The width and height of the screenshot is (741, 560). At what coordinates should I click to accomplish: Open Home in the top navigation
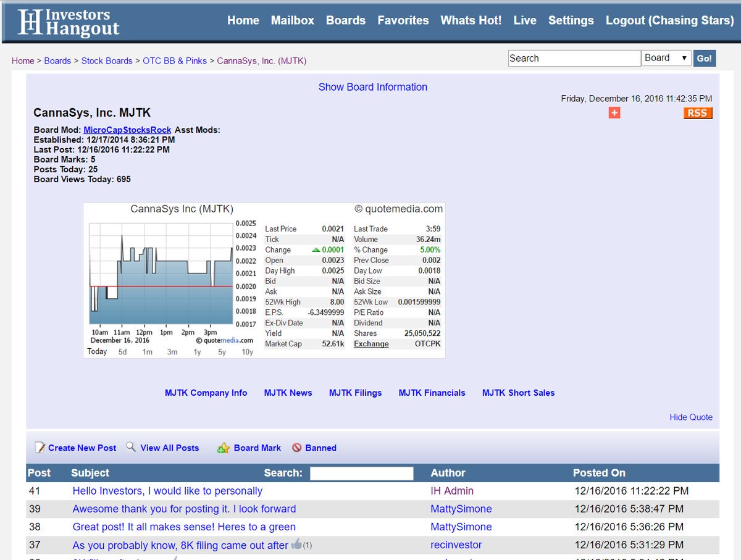pos(243,20)
